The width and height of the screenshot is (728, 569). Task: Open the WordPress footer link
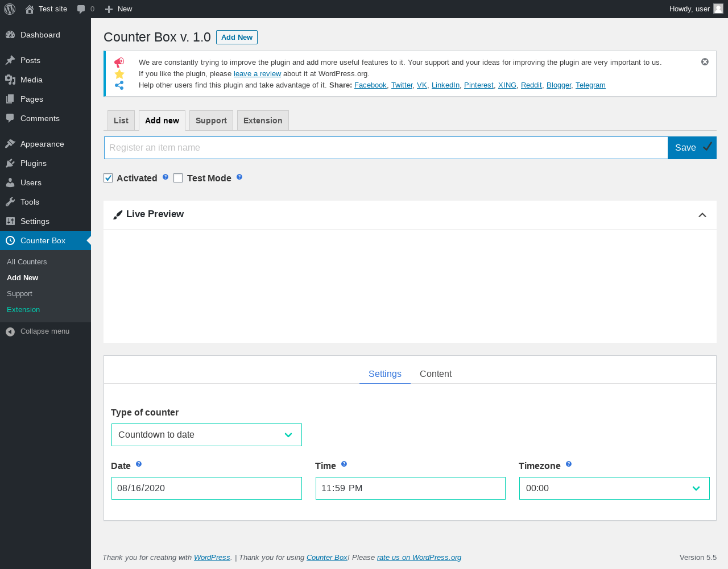pyautogui.click(x=212, y=558)
